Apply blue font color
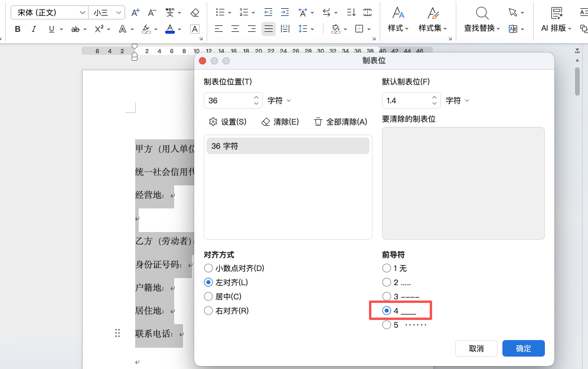This screenshot has height=369, width=588. pos(170,29)
